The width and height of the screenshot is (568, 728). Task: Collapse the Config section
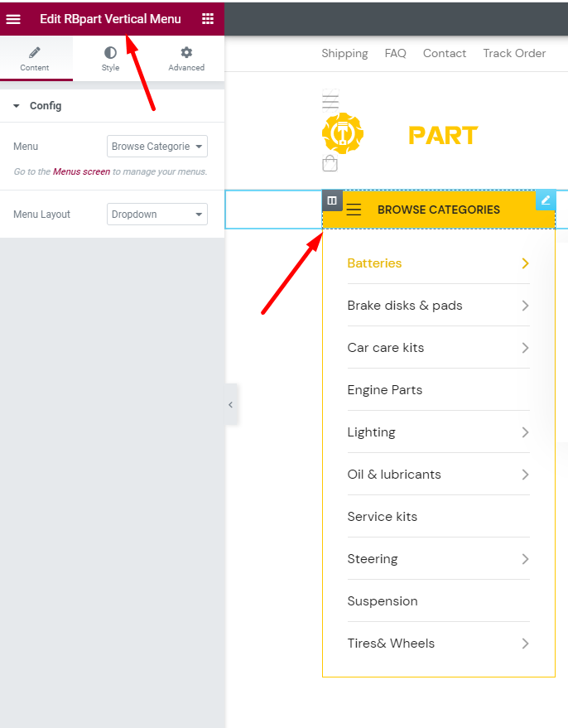click(17, 106)
